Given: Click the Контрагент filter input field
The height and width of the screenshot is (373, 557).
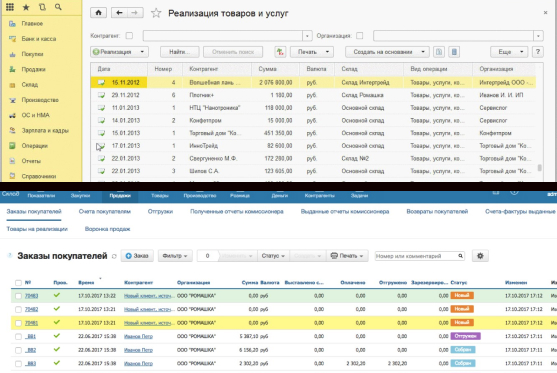Looking at the screenshot, I should 223,36.
